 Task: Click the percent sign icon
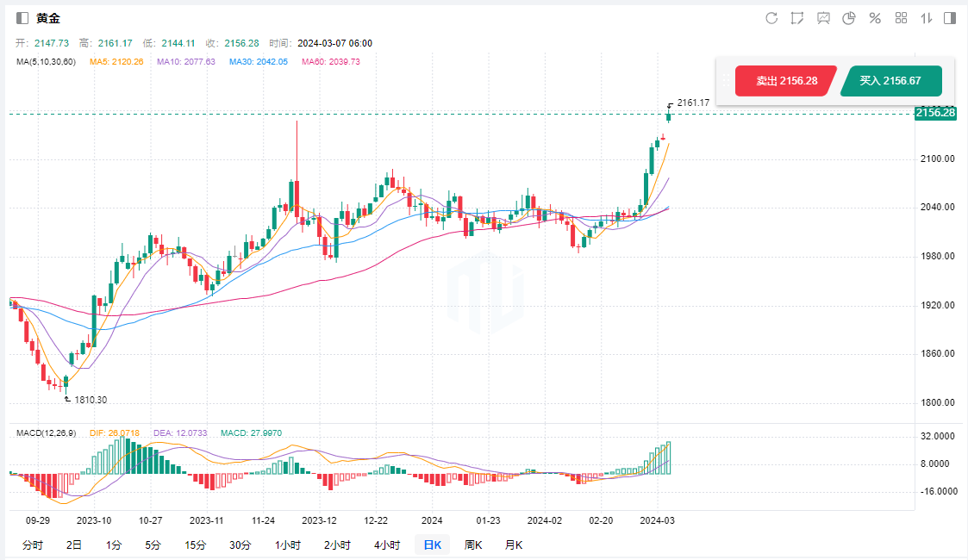[875, 18]
